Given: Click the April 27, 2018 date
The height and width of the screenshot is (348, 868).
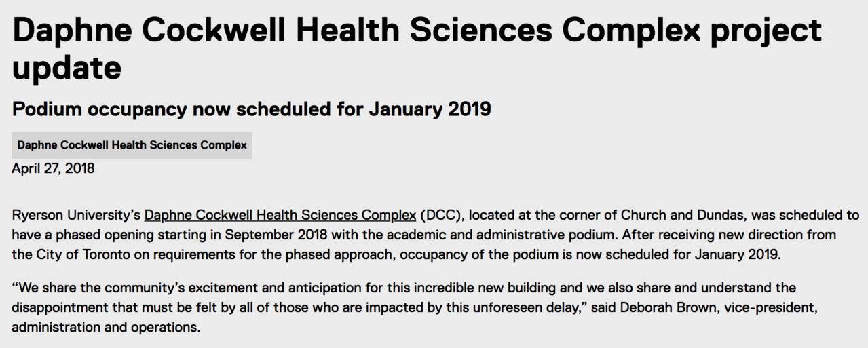Looking at the screenshot, I should pos(53,168).
